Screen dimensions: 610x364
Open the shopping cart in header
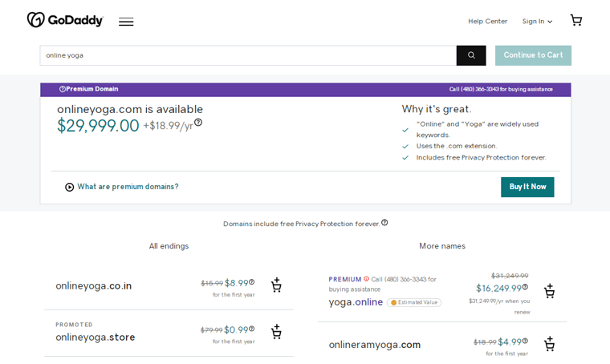575,20
